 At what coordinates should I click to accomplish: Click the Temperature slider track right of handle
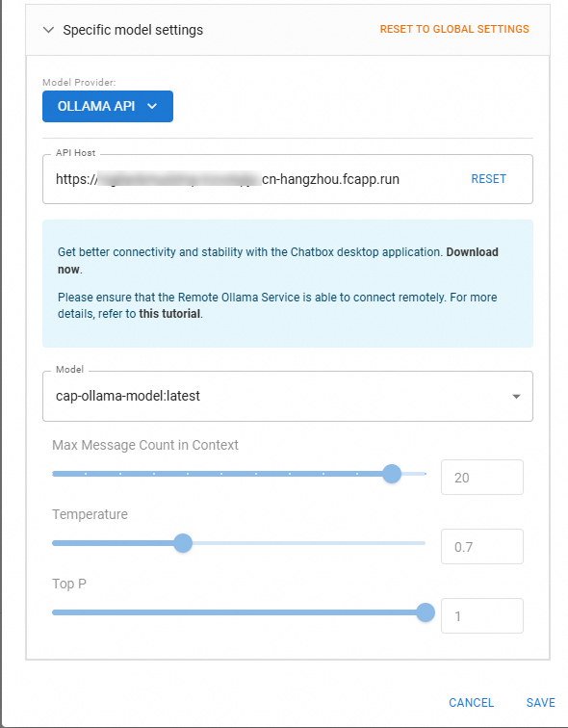point(309,543)
